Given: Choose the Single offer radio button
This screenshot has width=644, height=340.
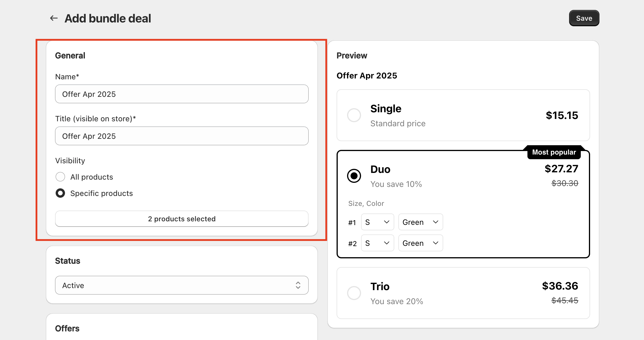Looking at the screenshot, I should coord(354,115).
